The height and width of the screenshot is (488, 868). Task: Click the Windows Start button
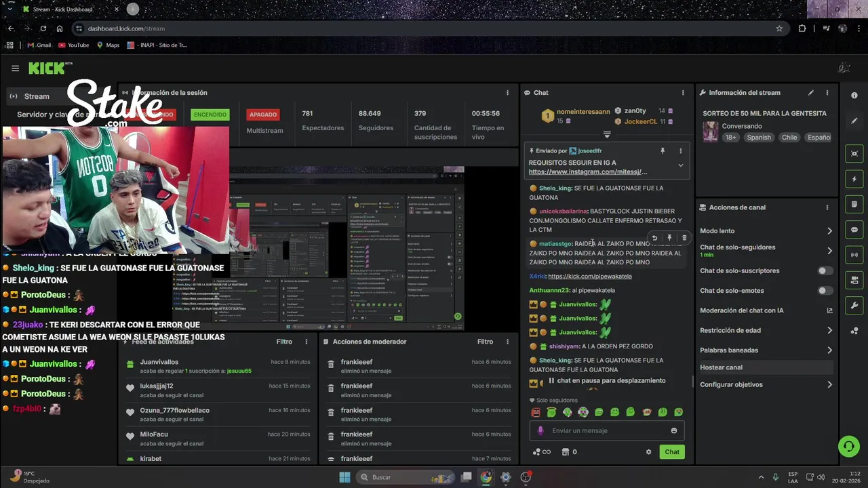click(344, 477)
